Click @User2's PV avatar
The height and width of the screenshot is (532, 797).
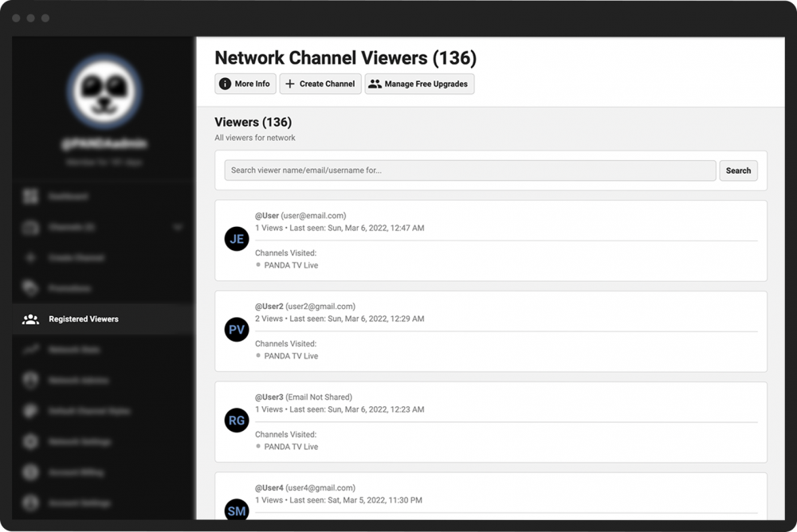[237, 329]
